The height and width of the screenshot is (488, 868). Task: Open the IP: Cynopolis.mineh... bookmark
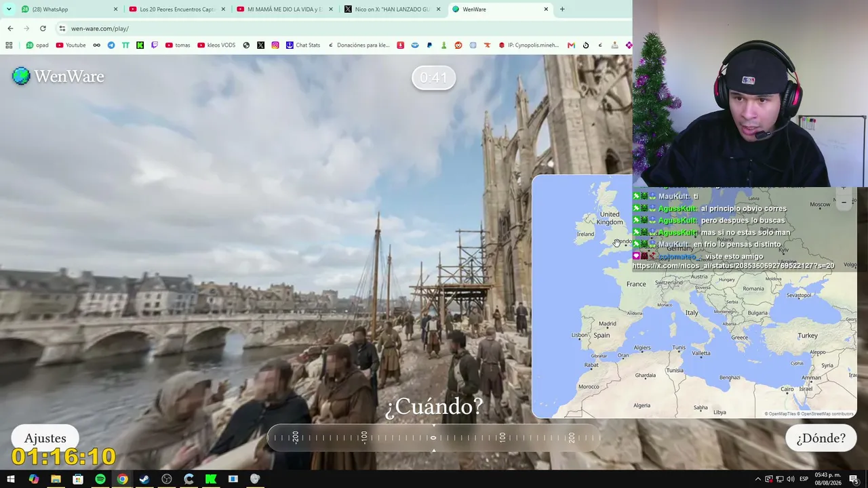[529, 45]
